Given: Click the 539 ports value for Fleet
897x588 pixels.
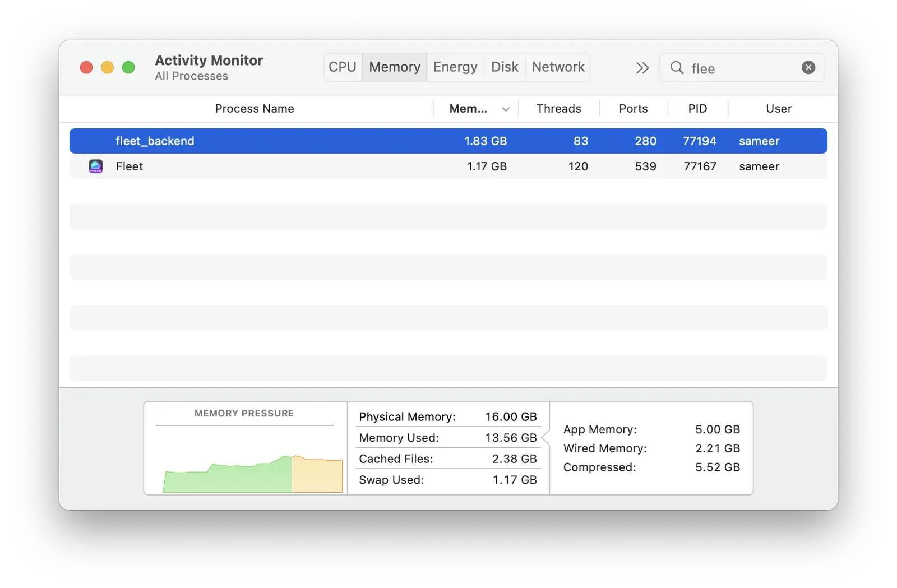Looking at the screenshot, I should pyautogui.click(x=645, y=166).
